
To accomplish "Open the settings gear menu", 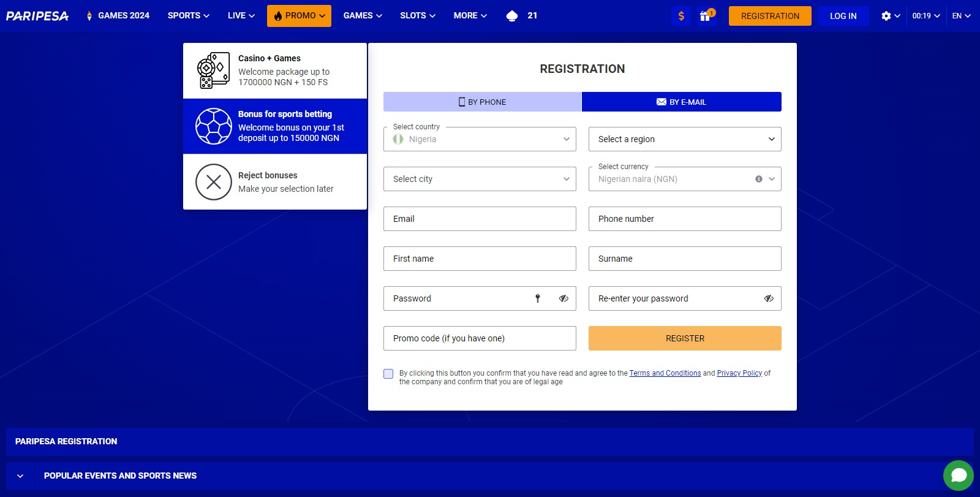I will 891,16.
